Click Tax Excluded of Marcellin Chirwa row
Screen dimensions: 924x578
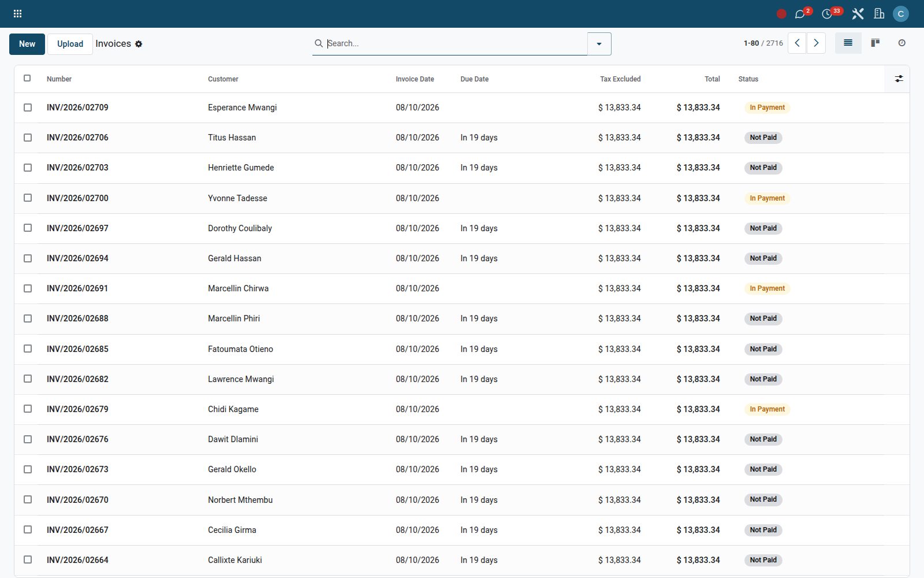point(619,288)
